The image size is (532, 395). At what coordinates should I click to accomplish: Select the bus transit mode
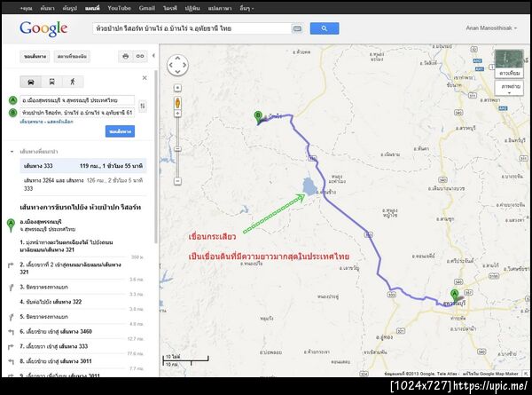coord(52,82)
